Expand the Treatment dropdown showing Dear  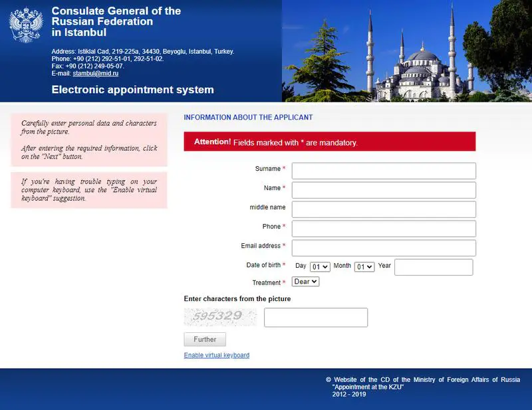pos(306,282)
